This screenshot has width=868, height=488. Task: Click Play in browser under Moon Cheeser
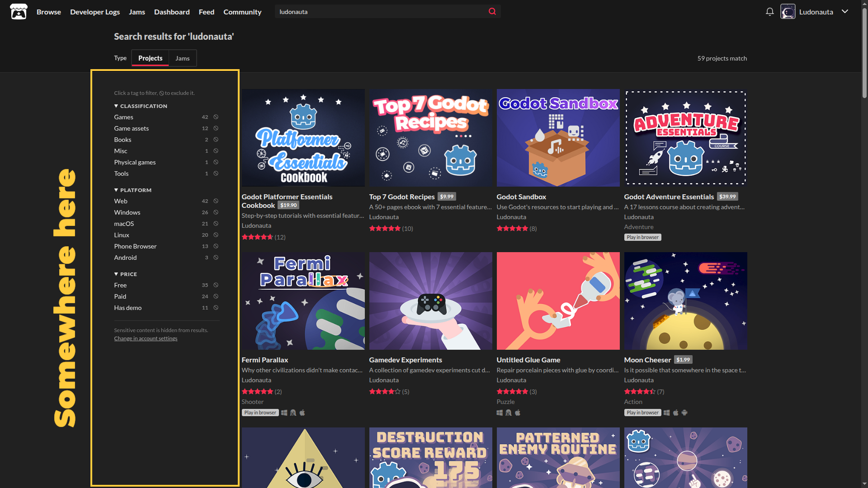coord(642,413)
